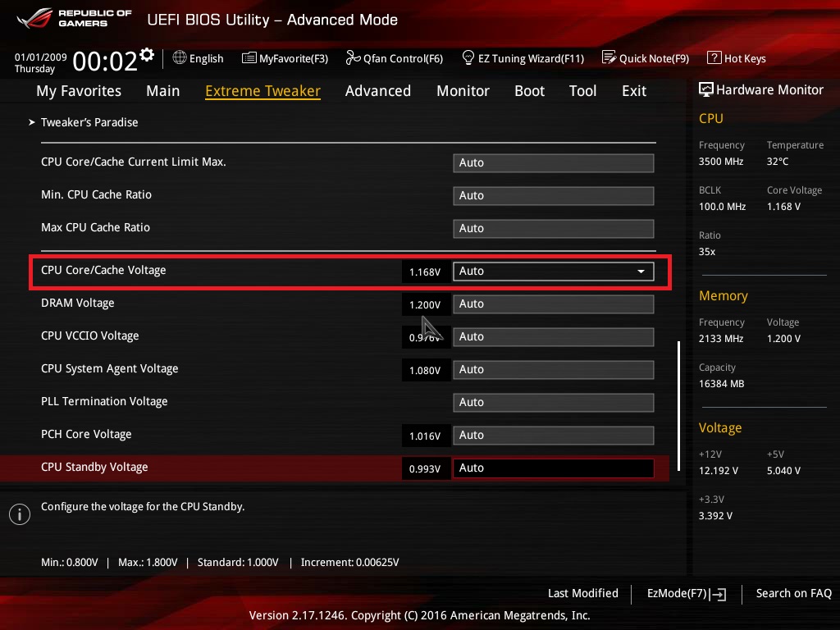
Task: Open Quick Note(F9) notepad icon
Action: (609, 57)
